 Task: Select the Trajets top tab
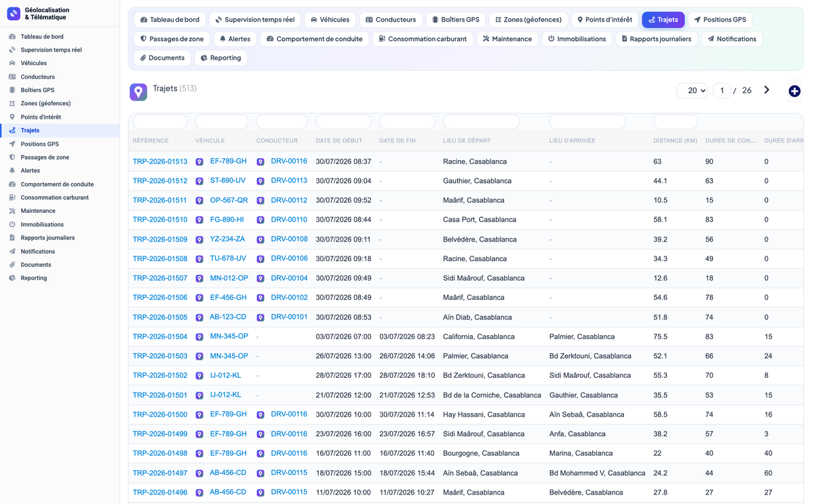[x=663, y=20]
